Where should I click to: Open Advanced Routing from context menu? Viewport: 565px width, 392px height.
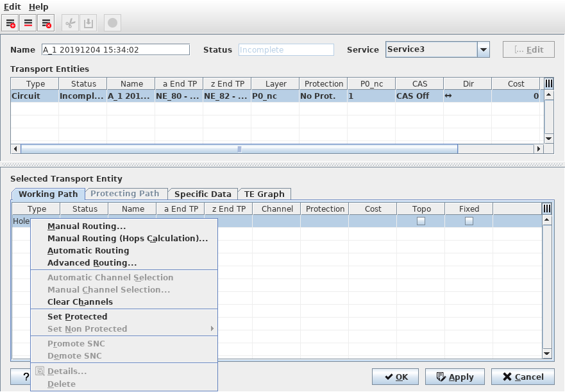coord(92,263)
